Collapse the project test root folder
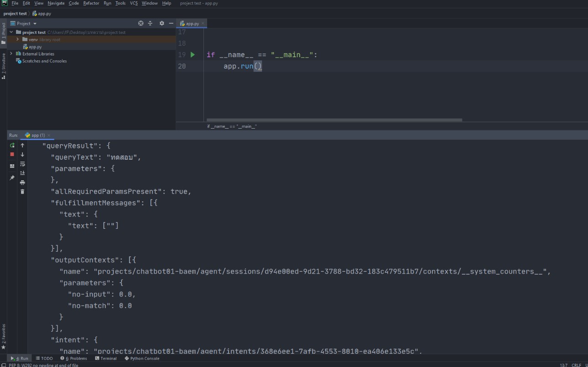This screenshot has height=367, width=588. [x=11, y=32]
